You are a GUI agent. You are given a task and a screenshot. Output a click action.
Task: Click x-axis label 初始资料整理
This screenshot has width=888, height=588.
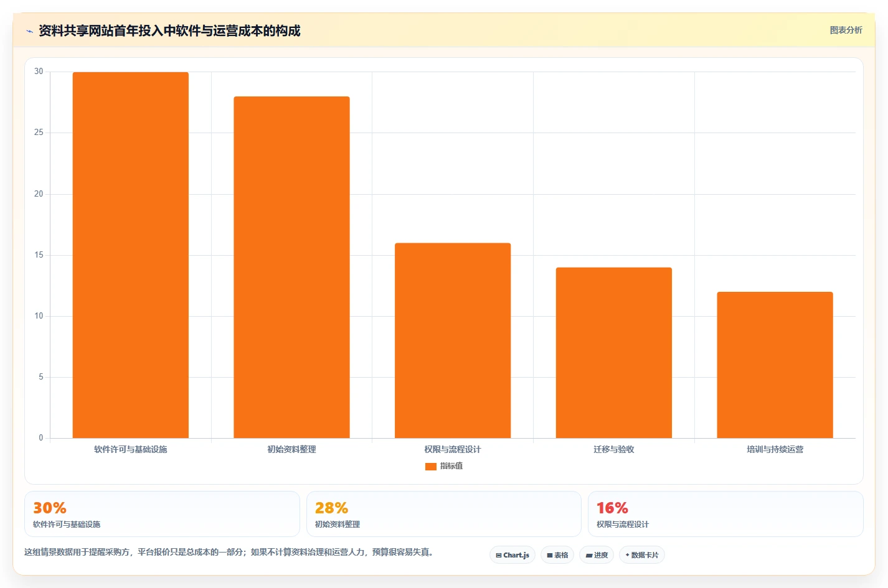pos(291,449)
